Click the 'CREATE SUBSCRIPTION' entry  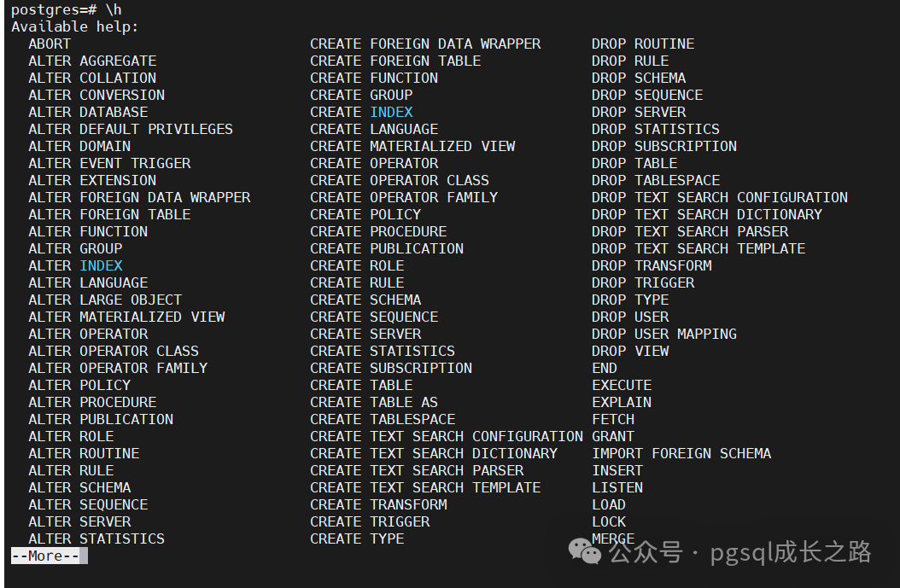[x=391, y=369]
